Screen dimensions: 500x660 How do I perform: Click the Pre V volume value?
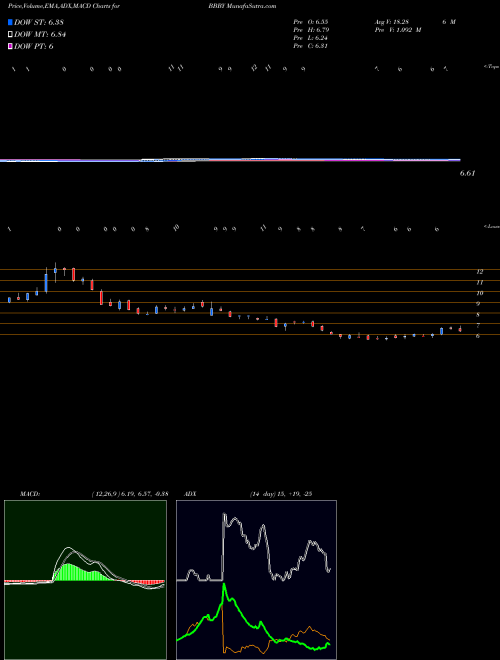tap(398, 30)
